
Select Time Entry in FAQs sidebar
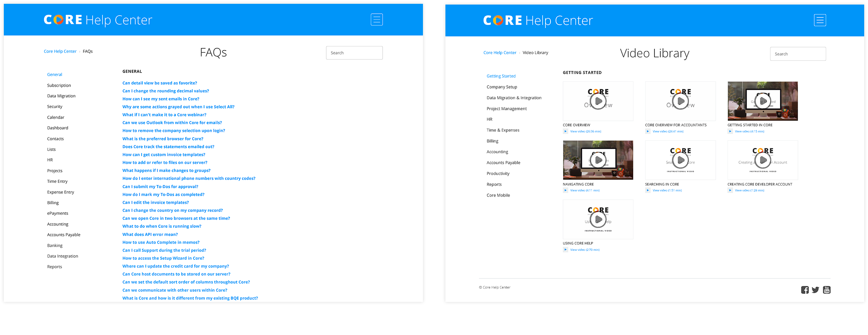[x=57, y=181]
